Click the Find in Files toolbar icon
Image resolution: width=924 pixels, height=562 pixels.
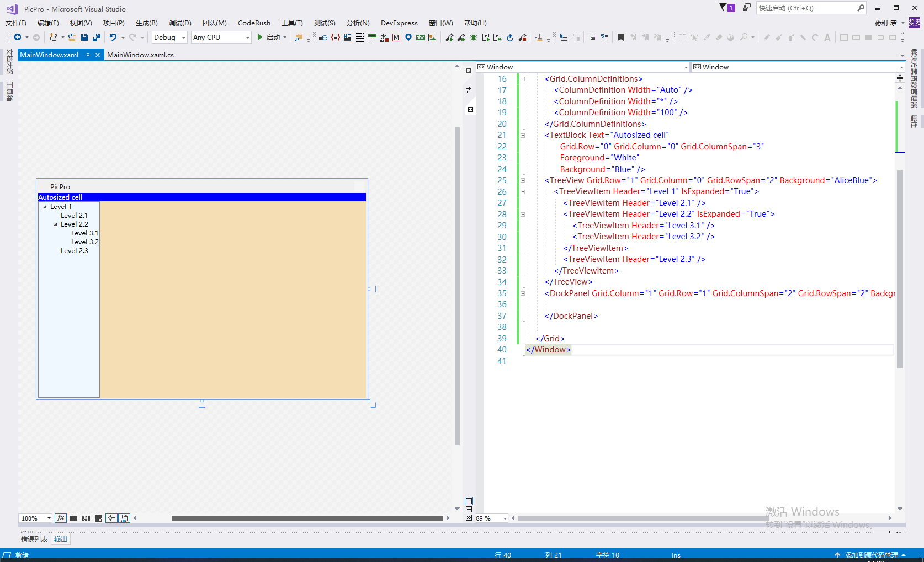pos(299,38)
